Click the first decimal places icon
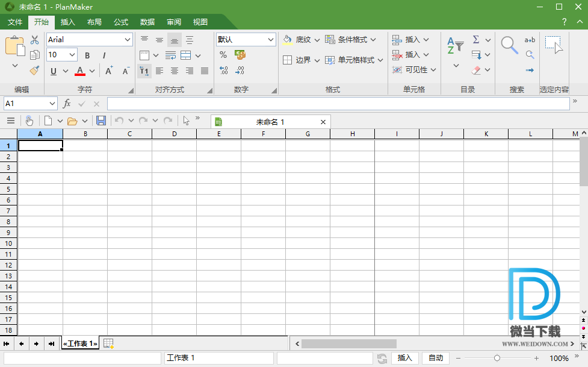The image size is (588, 367). point(223,71)
